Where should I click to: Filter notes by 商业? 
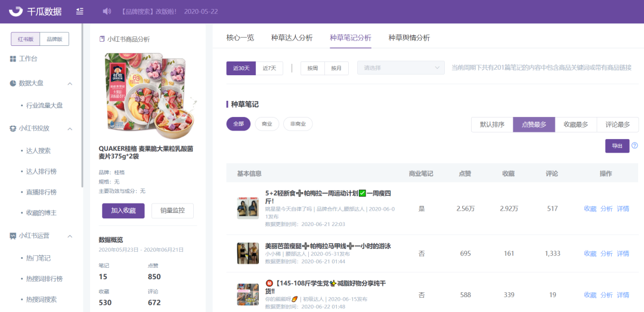pos(267,123)
